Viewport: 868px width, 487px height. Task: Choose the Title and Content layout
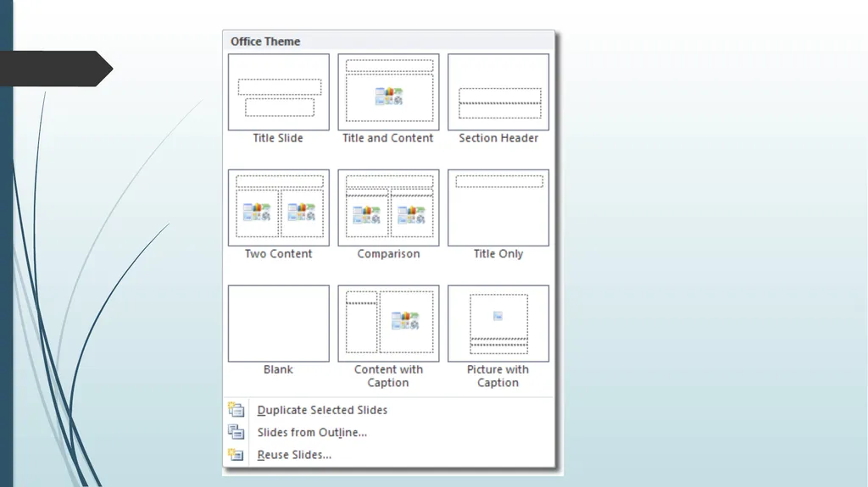[388, 91]
